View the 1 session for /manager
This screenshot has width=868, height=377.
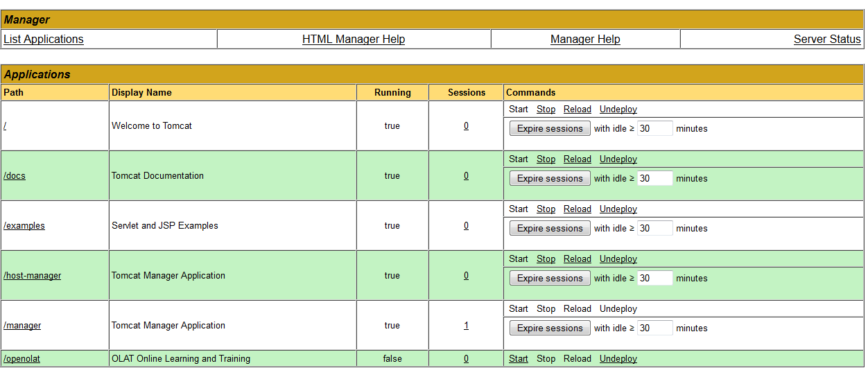[466, 326]
